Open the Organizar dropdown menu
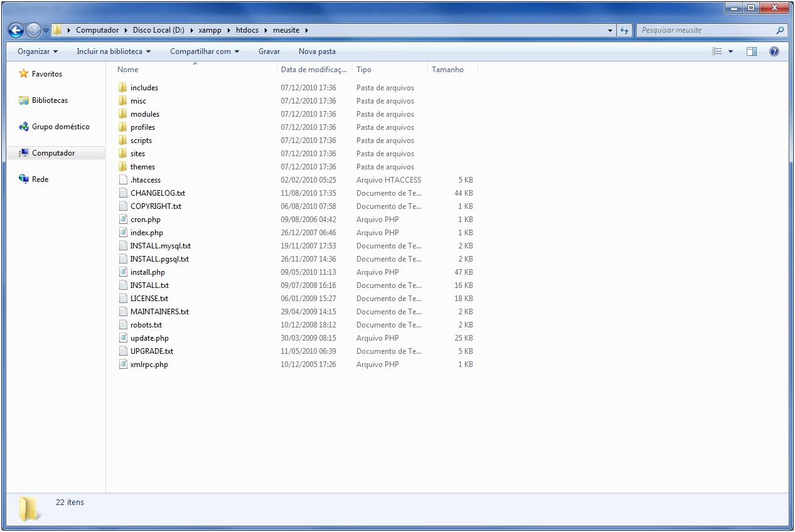 point(38,51)
